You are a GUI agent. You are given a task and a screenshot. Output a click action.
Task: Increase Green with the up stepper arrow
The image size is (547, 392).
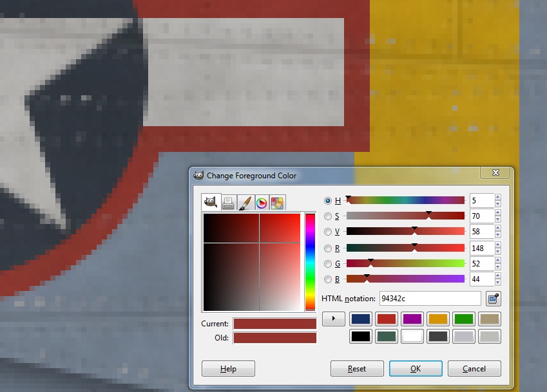498,260
